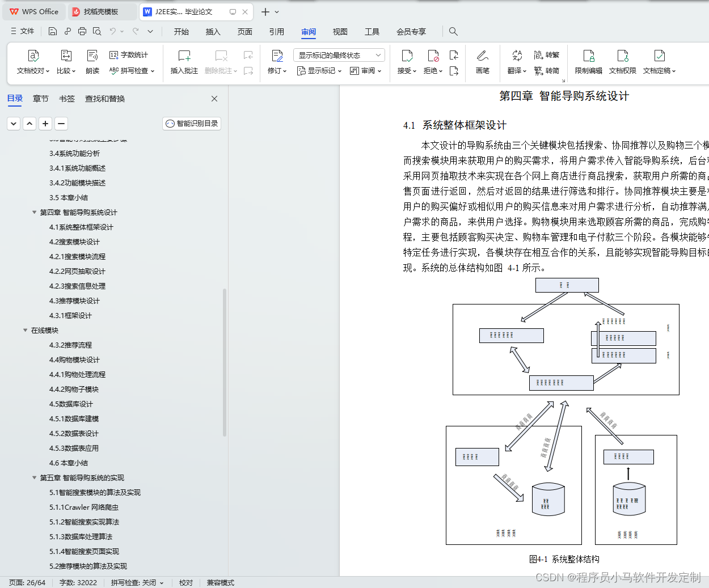Convert text with 转简 simplified Chinese
The height and width of the screenshot is (588, 709).
[x=547, y=71]
